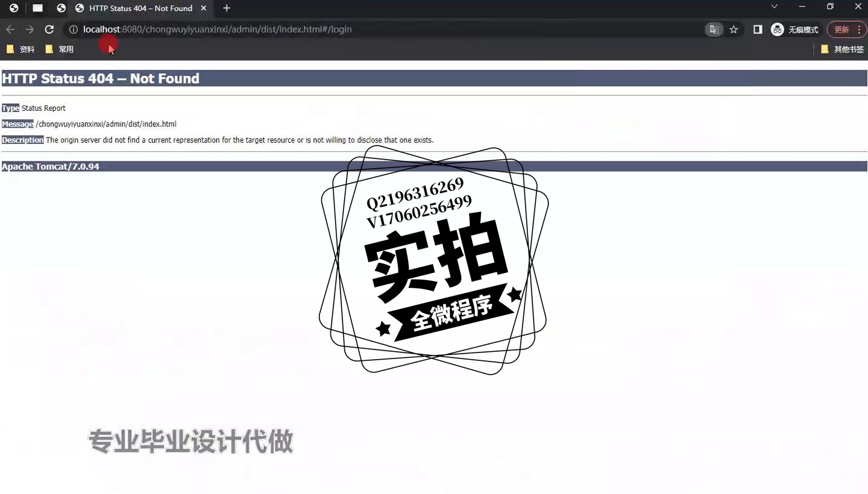Go forward using the forward arrow

pos(30,30)
